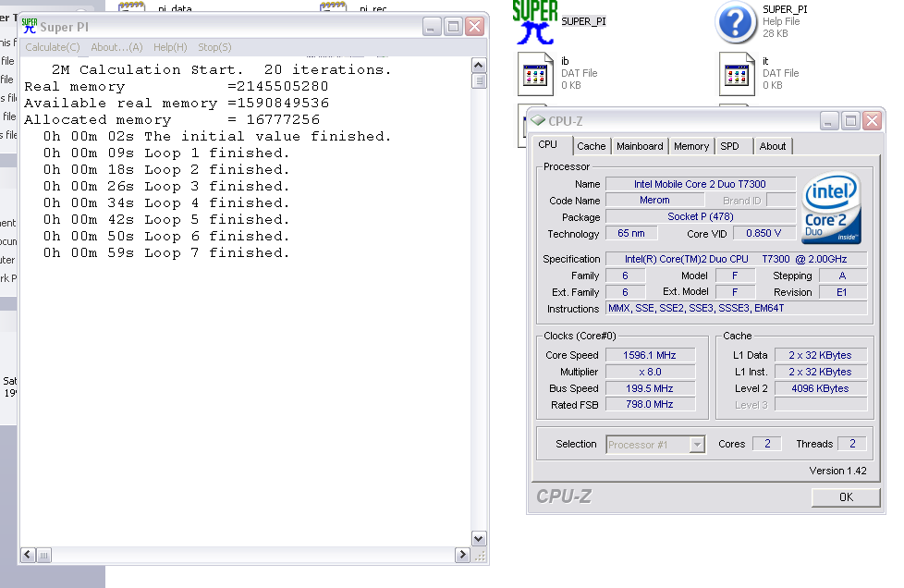Click the Instructions field listing MMX, SSE

[736, 309]
